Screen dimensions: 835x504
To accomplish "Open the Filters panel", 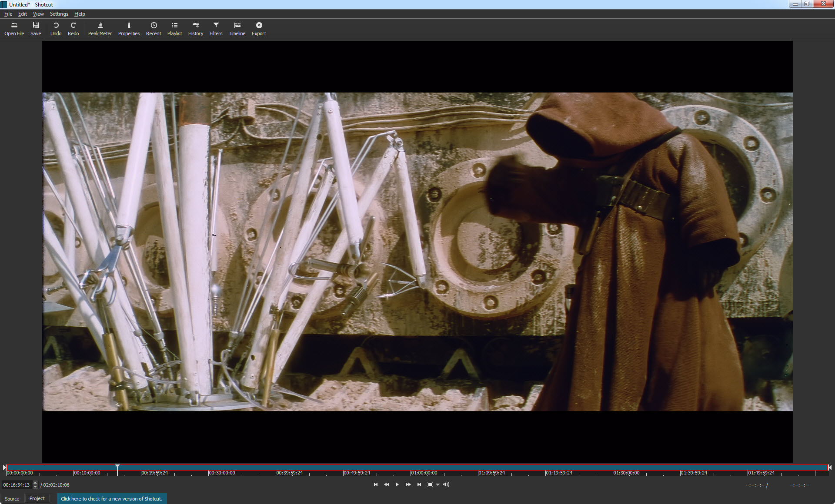I will (216, 29).
